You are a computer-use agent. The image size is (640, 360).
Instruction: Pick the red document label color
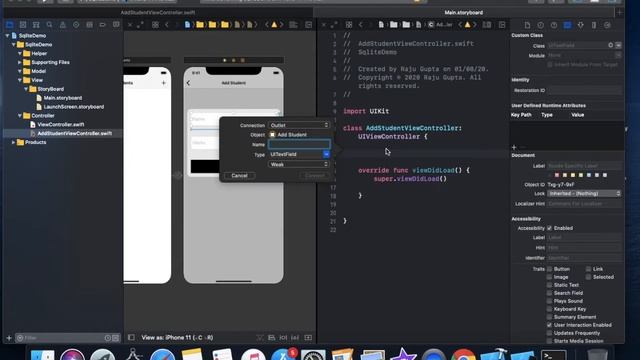tap(557, 175)
